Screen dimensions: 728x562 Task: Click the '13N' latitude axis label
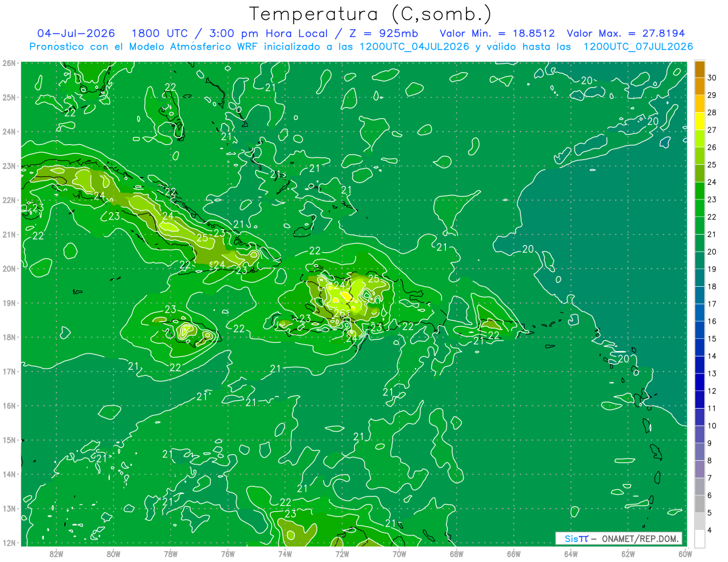[x=8, y=508]
